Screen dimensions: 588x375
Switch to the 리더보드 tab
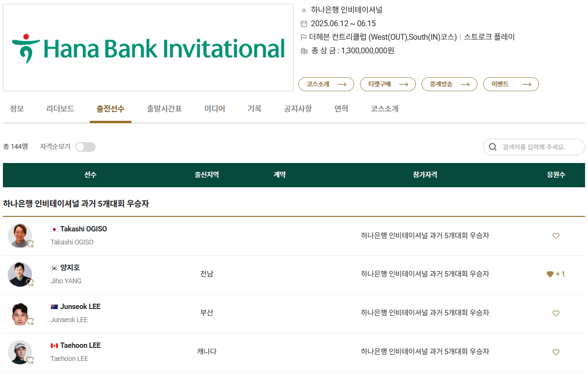[60, 109]
